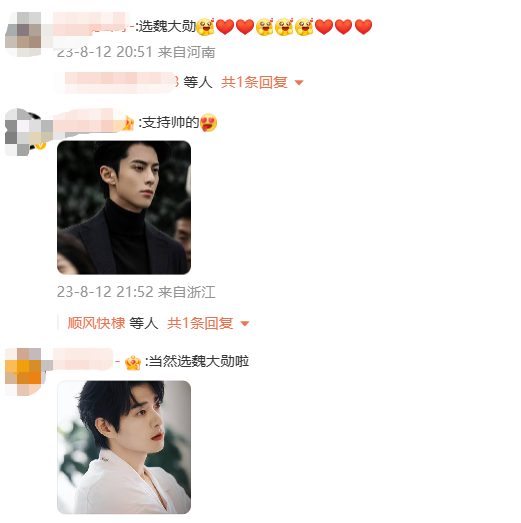Click the yellow verified badge on second avatar
Image resolution: width=521 pixels, height=523 pixels.
(41, 145)
